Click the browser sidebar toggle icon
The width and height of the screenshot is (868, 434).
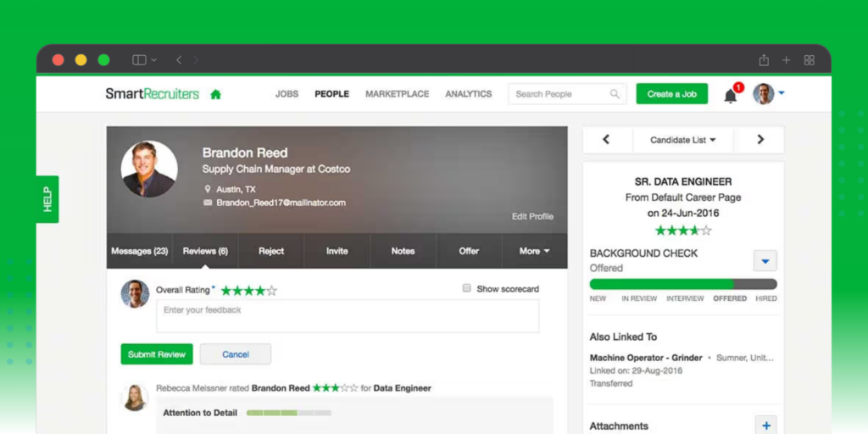tap(139, 60)
